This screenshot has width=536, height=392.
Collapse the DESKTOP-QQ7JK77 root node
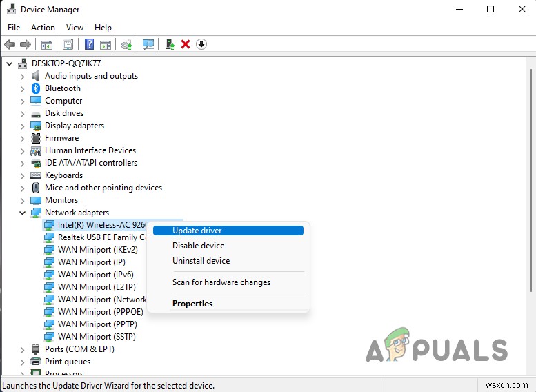(10, 63)
